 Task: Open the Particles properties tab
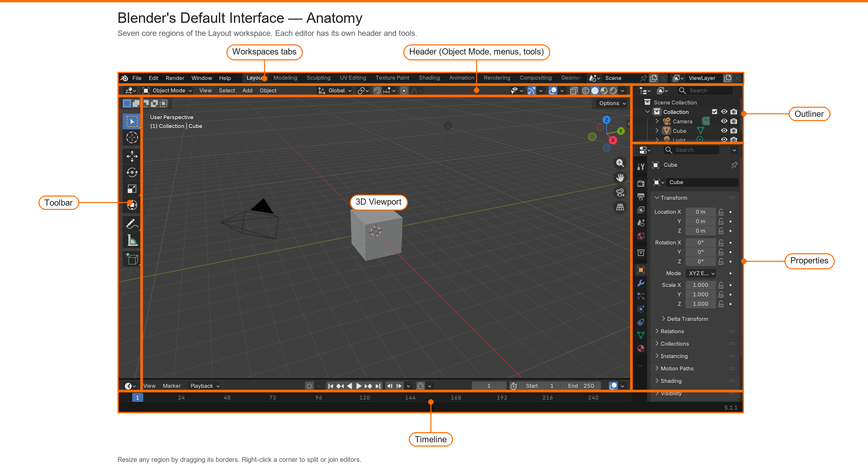pyautogui.click(x=641, y=296)
